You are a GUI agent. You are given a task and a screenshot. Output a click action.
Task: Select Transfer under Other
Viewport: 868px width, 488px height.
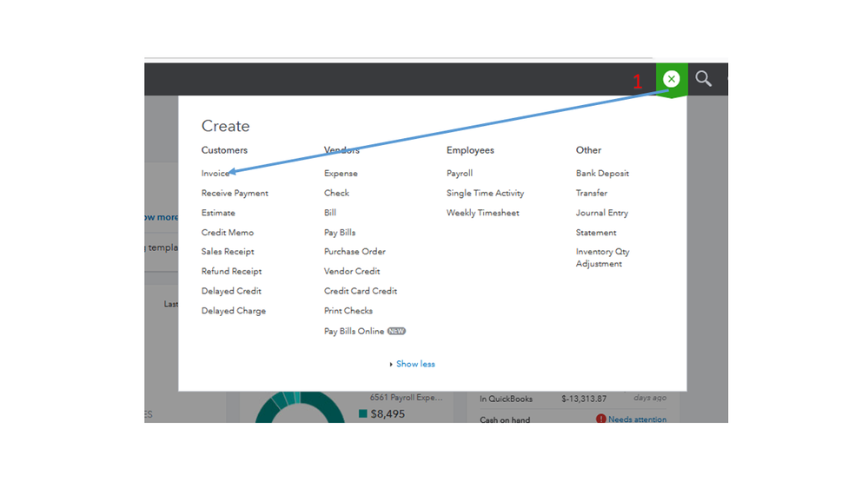591,193
